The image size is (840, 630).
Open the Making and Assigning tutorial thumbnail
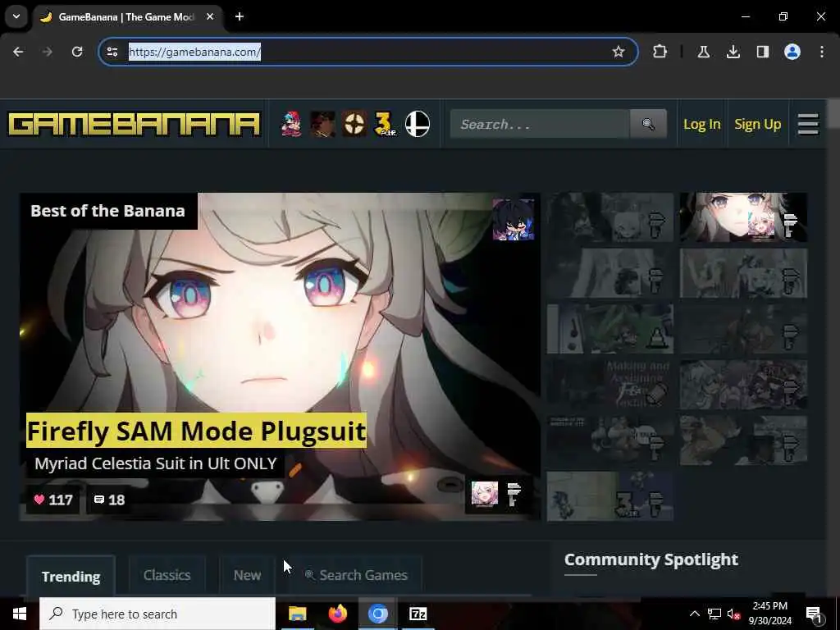click(610, 385)
